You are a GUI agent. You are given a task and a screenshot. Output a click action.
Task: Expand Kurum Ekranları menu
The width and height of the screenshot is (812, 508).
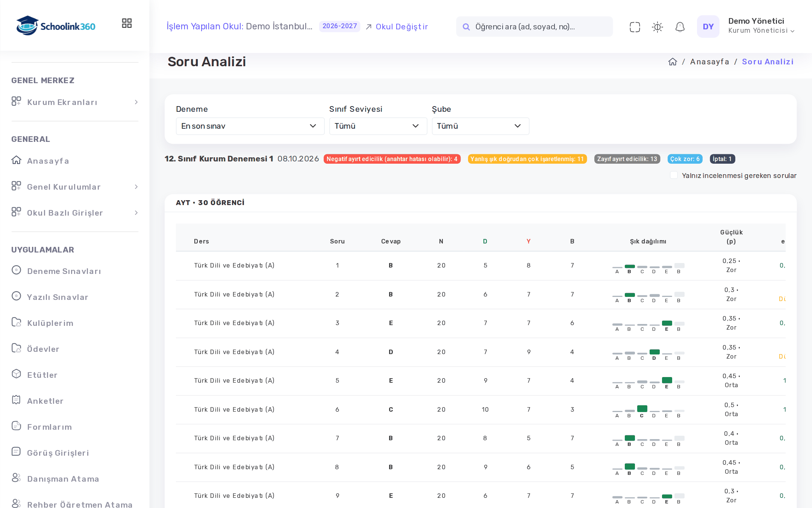[x=75, y=102]
